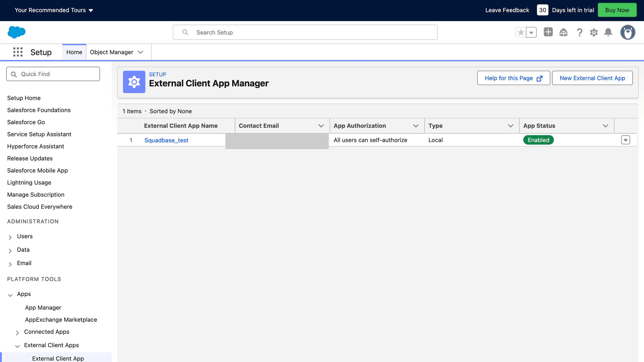The width and height of the screenshot is (644, 362).
Task: Open the App Launcher grid icon
Action: pos(17,52)
